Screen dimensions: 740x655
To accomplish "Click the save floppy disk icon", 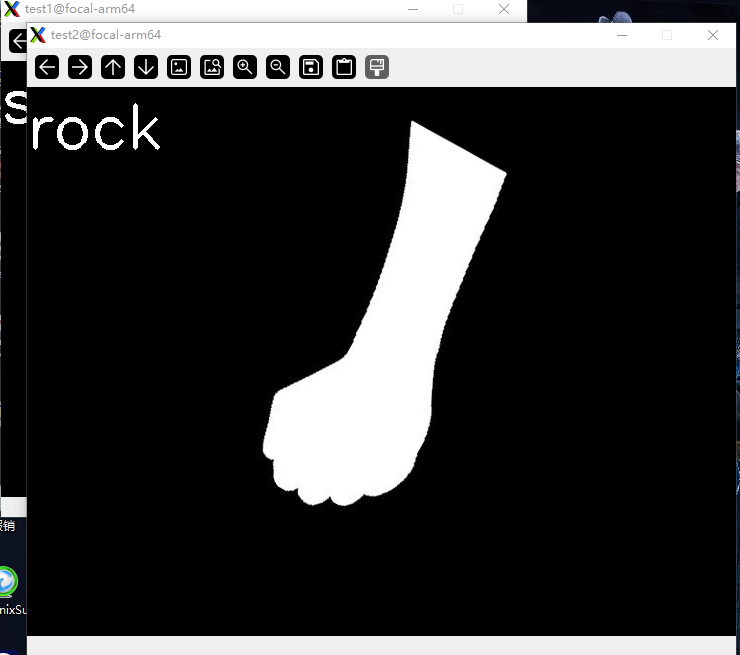I will [311, 67].
